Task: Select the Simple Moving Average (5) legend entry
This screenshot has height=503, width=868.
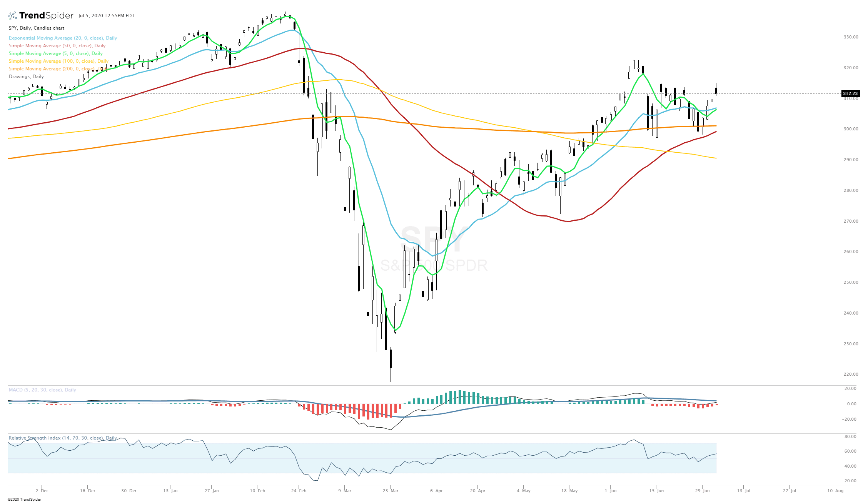Action: pos(56,53)
